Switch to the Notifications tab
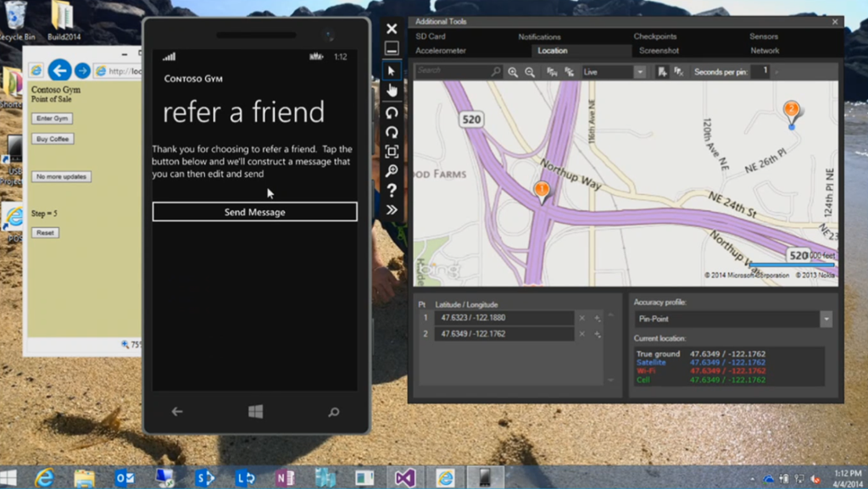This screenshot has width=868, height=489. pyautogui.click(x=539, y=36)
